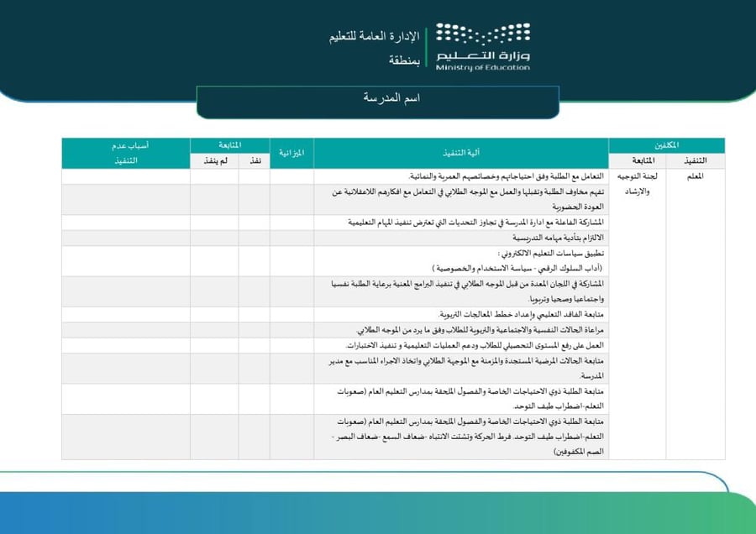Select the 'المتابعة' sub-header under المكلفين

(x=638, y=161)
